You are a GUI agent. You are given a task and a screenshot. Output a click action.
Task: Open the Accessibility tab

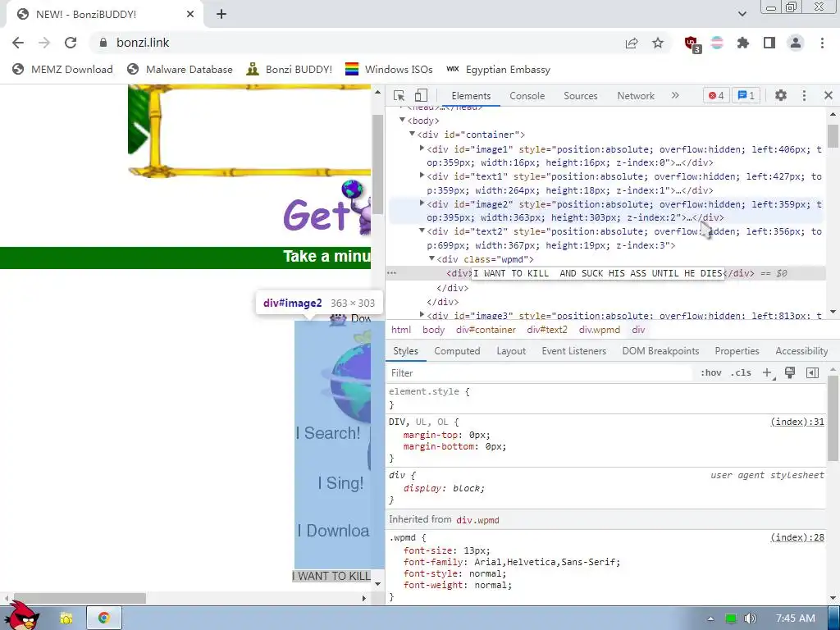pos(801,351)
